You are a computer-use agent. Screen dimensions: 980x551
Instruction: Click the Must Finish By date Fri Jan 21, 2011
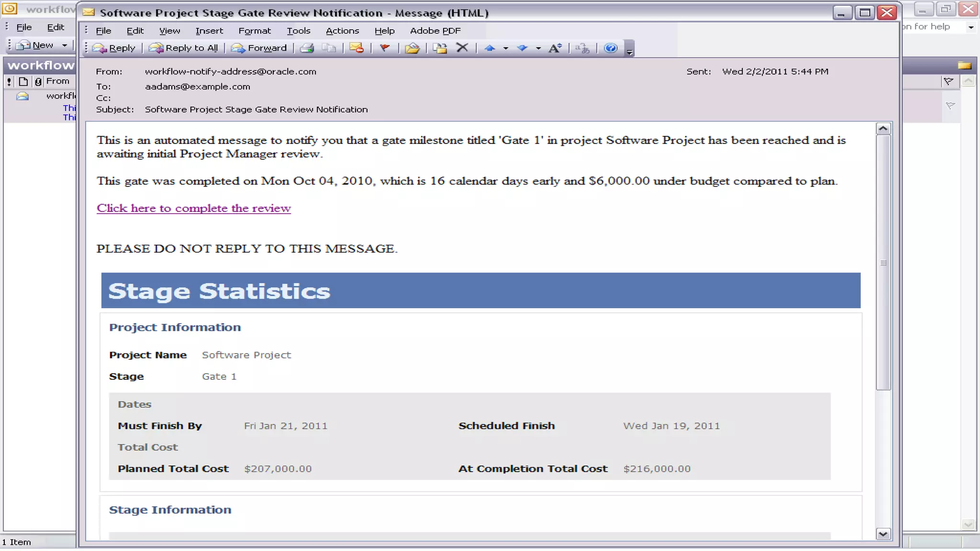point(286,426)
